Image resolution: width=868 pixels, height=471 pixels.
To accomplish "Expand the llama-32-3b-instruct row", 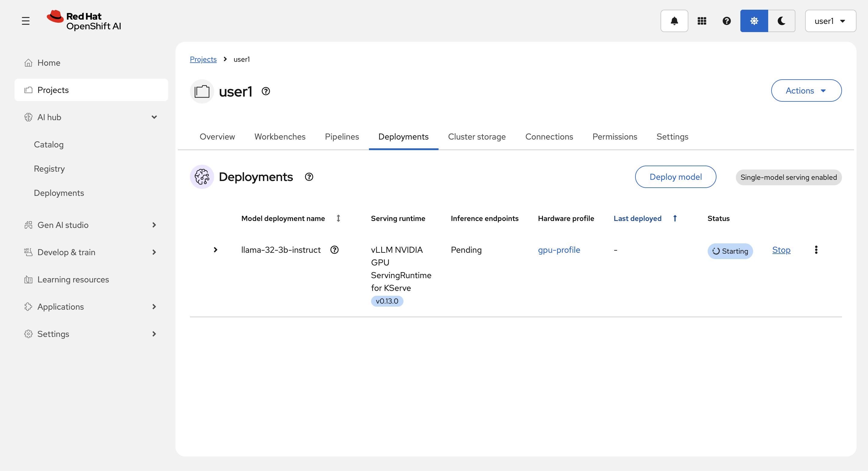I will [215, 250].
